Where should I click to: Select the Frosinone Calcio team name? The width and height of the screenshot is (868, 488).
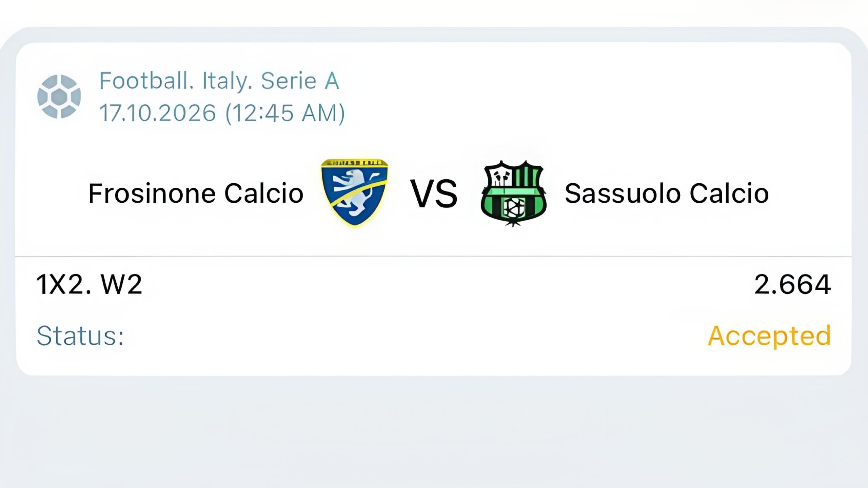click(x=196, y=194)
